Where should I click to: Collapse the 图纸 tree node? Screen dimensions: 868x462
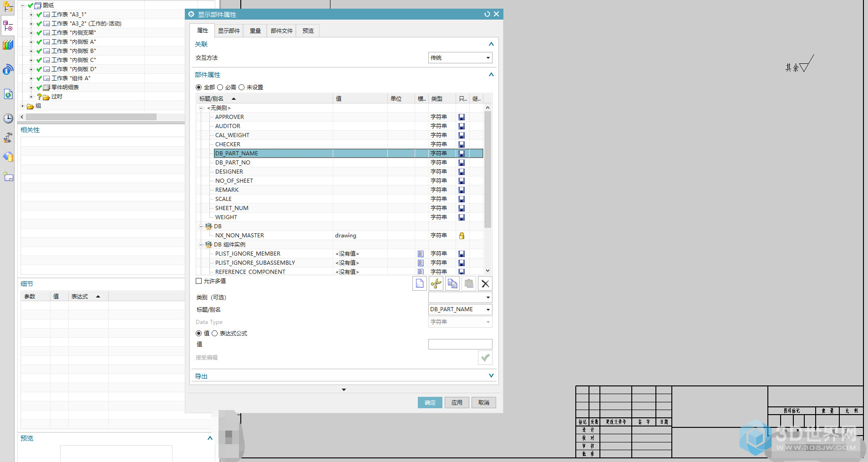coord(22,5)
